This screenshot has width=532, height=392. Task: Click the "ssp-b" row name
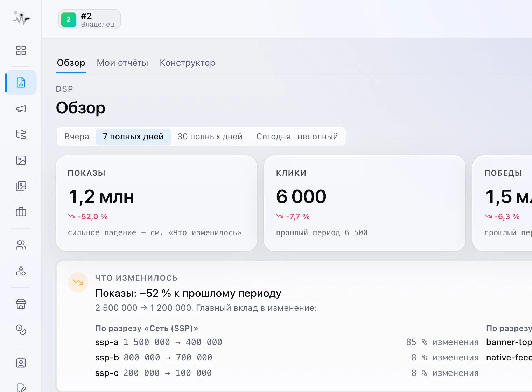pyautogui.click(x=107, y=358)
